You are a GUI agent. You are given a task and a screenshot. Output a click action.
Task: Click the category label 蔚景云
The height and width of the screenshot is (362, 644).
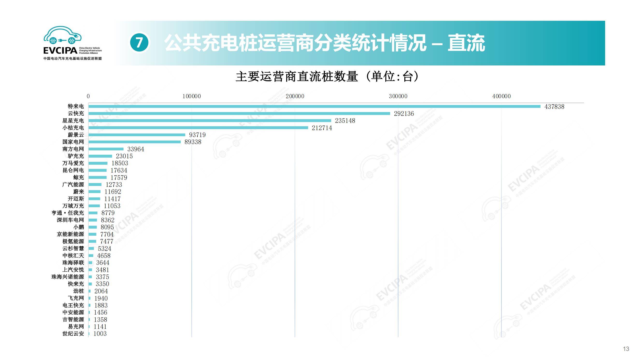[76, 135]
